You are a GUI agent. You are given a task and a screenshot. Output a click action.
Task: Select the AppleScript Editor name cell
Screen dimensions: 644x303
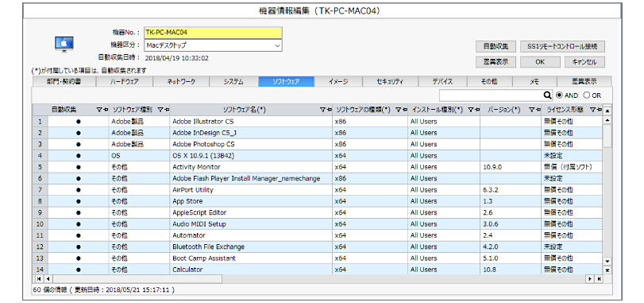[251, 212]
